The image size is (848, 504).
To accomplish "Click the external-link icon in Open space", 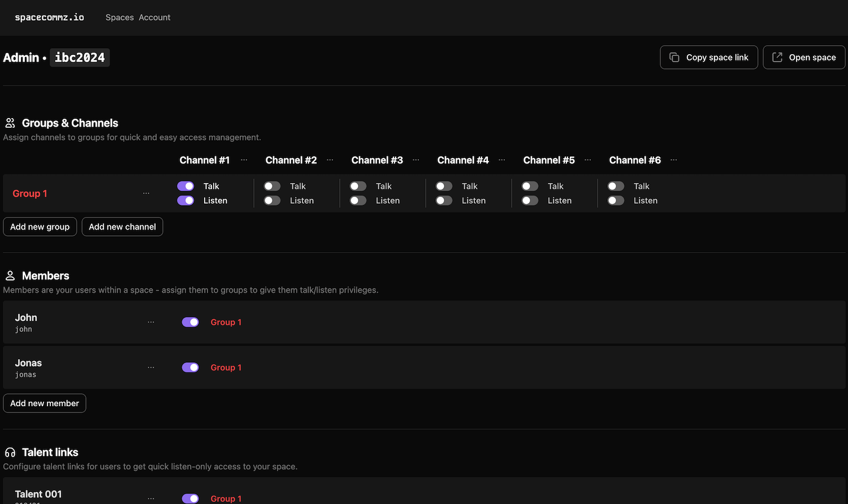I will tap(777, 57).
